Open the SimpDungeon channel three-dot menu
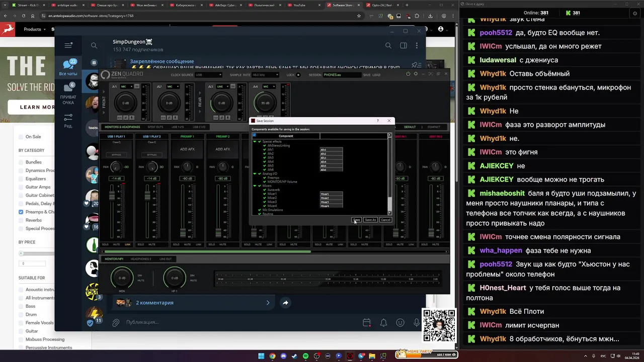Image resolution: width=644 pixels, height=362 pixels. tap(417, 46)
